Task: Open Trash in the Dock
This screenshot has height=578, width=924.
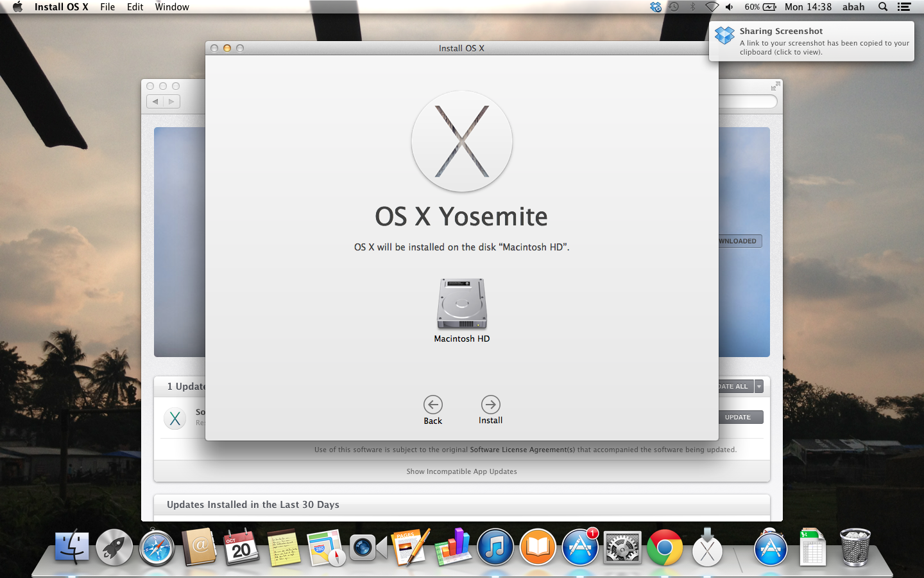Action: click(855, 548)
